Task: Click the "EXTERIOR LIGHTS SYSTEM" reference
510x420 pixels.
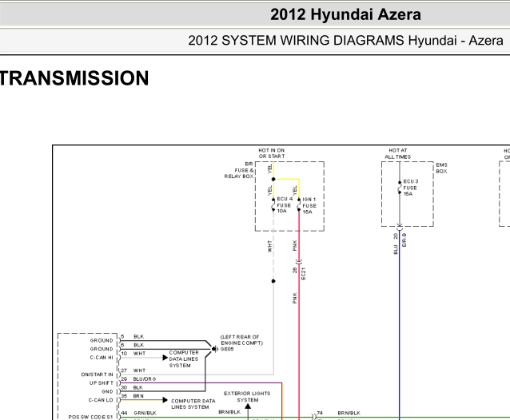Action: click(x=247, y=397)
